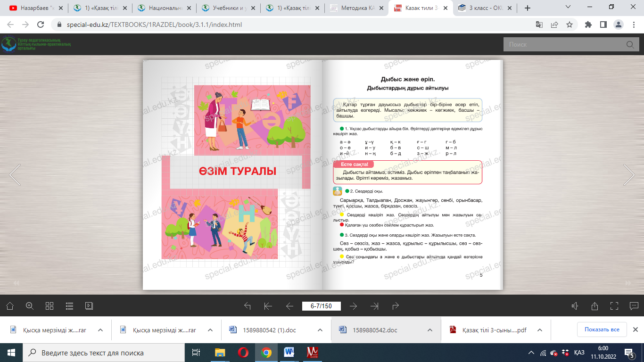Screen dimensions: 644x362
Task: Open the page thumbnails grid view
Action: pyautogui.click(x=50, y=306)
